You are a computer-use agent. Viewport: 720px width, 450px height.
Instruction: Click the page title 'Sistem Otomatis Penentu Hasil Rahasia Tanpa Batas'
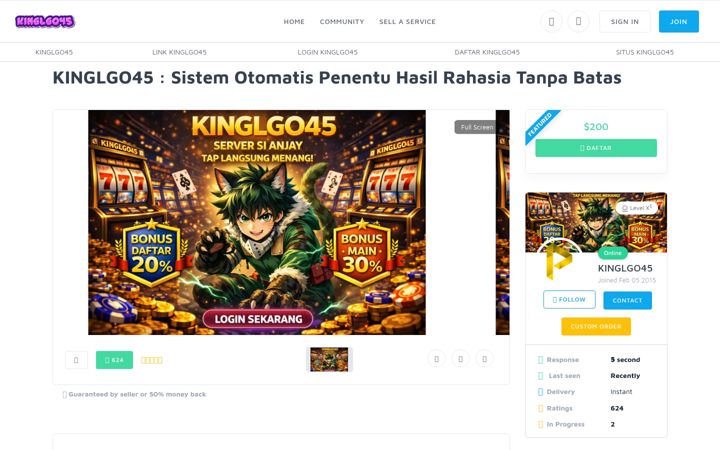[x=396, y=78]
